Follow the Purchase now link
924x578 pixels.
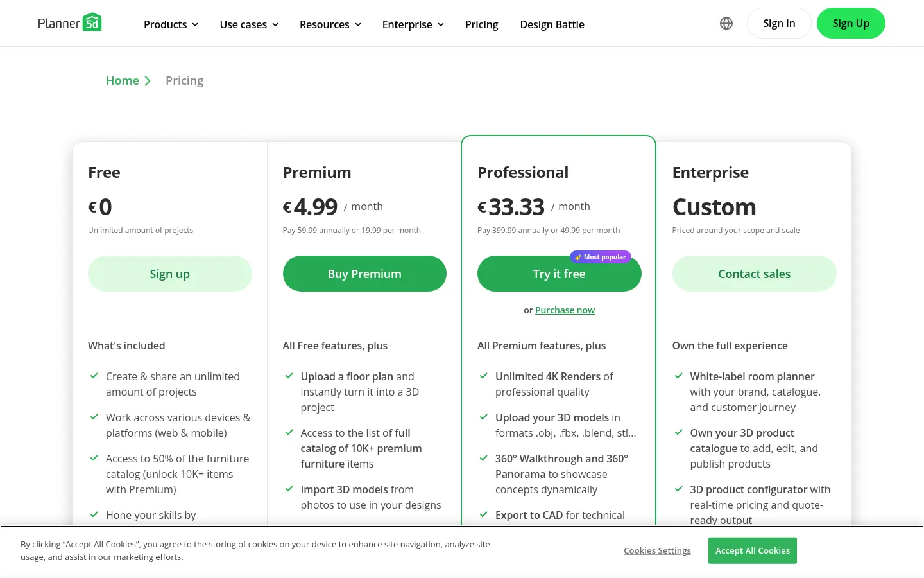[565, 310]
